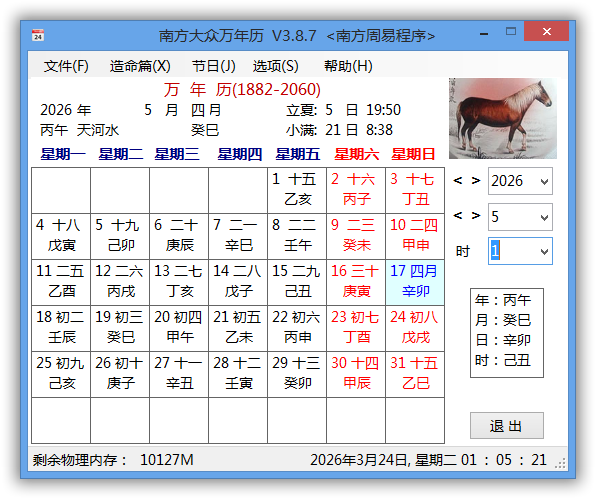Select highlighted May 17 四月 辛卯

coord(415,282)
